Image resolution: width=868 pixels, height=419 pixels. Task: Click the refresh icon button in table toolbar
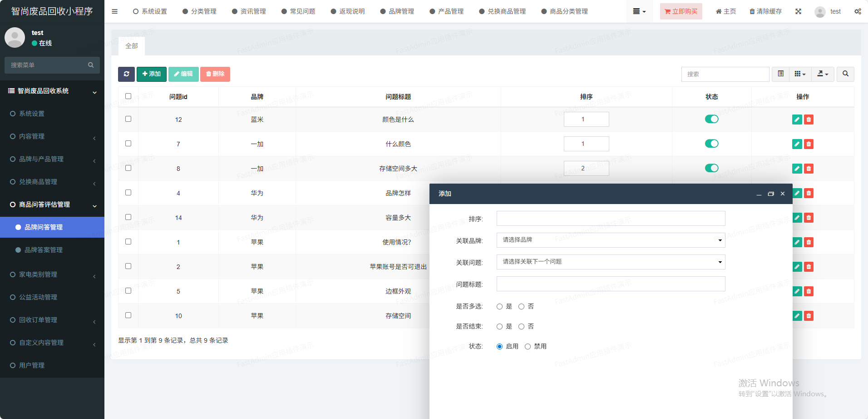[126, 74]
